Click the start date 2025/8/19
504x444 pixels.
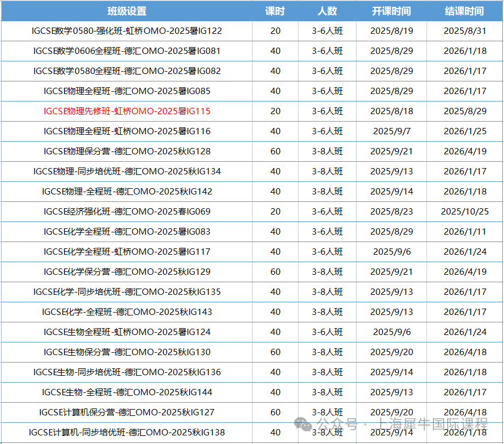pyautogui.click(x=391, y=31)
